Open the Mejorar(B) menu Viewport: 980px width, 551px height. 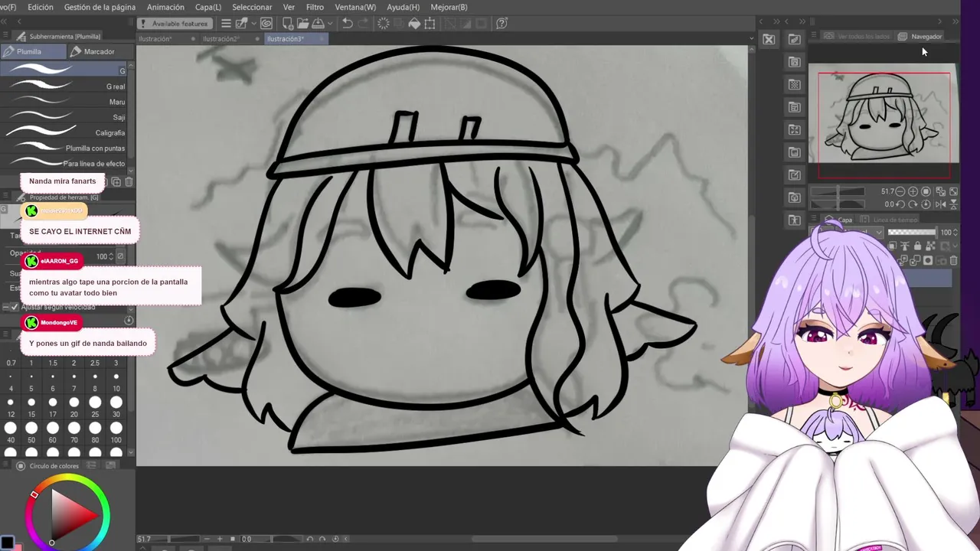[449, 7]
